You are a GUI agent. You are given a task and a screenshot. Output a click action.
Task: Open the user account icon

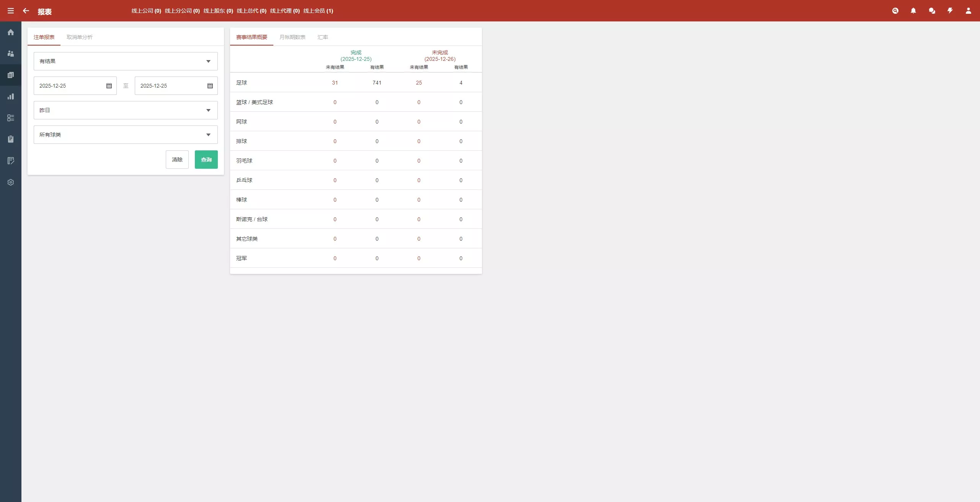(969, 11)
